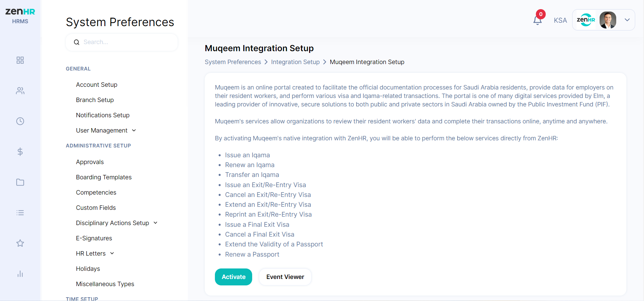Open Branch Setup
The width and height of the screenshot is (644, 301).
(x=95, y=100)
